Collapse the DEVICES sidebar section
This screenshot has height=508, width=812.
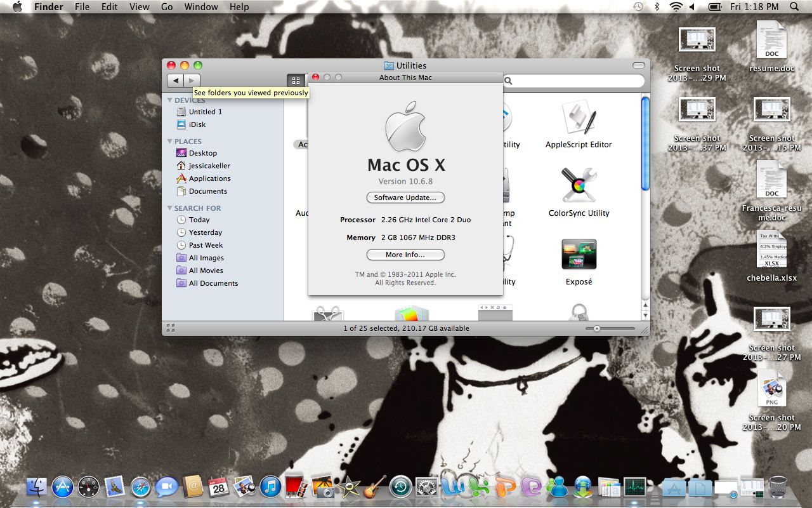pyautogui.click(x=170, y=100)
